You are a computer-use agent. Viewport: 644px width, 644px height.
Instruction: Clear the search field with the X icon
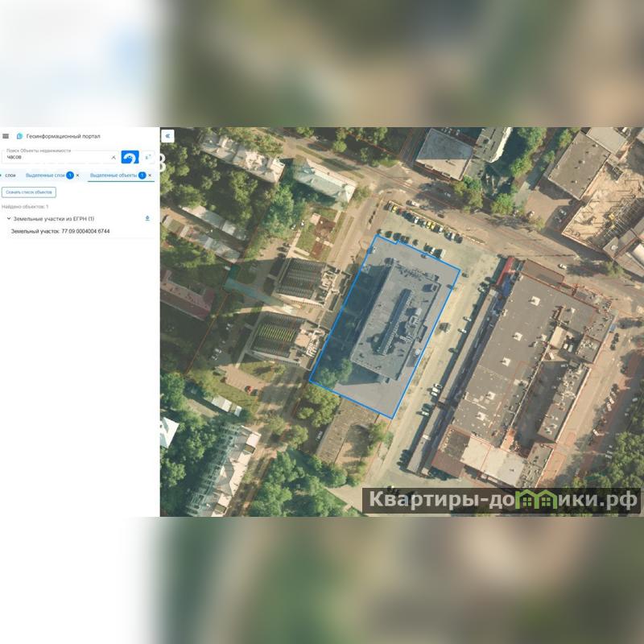pos(114,157)
